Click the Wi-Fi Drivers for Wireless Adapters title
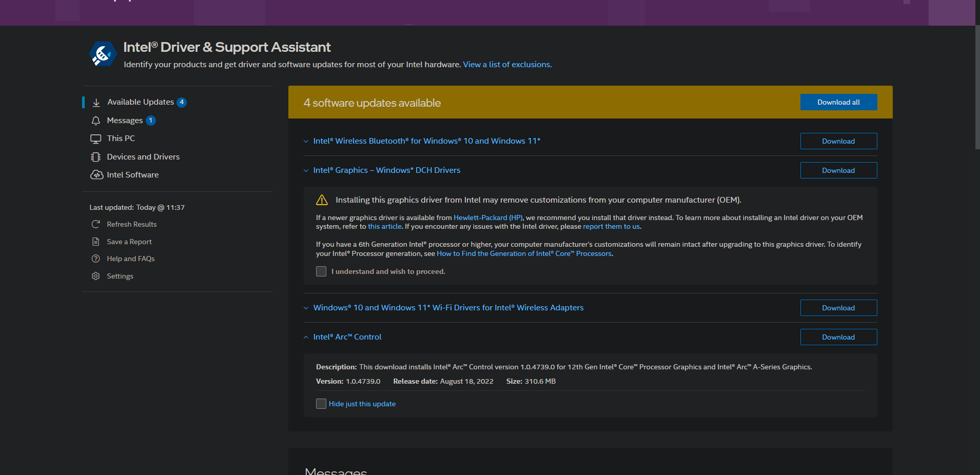 (x=448, y=308)
